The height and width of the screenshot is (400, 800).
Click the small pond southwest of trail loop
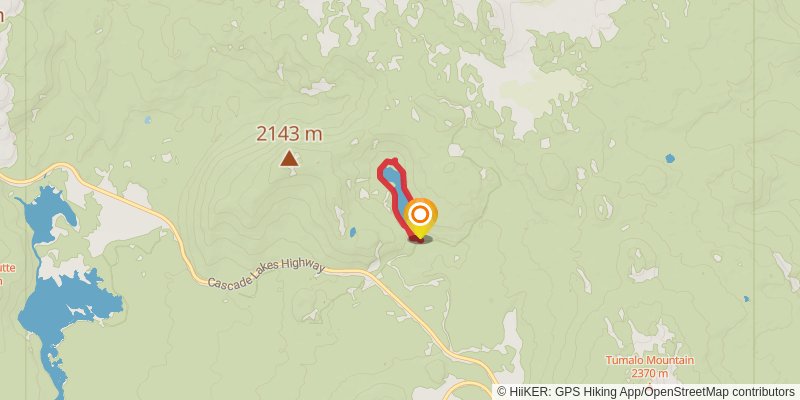click(353, 232)
